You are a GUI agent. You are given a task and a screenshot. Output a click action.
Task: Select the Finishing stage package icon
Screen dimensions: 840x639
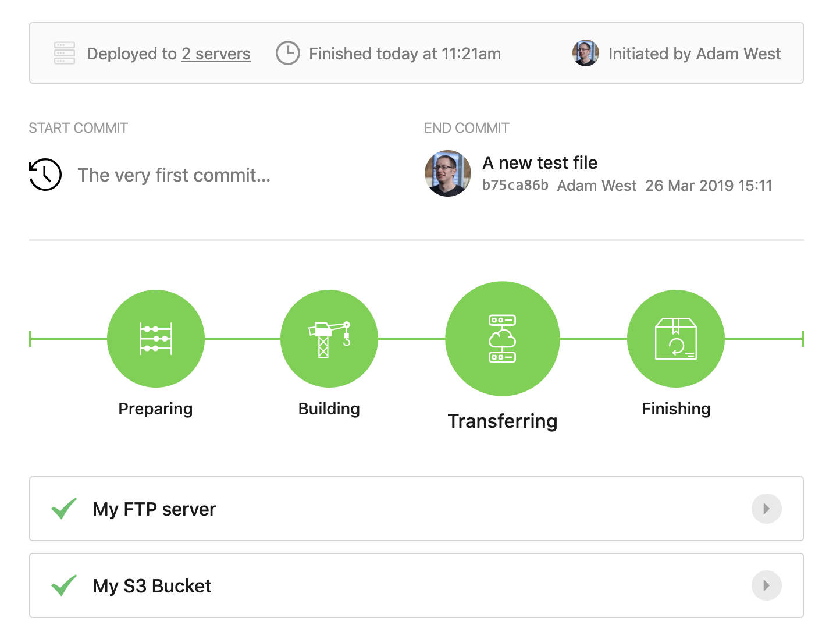click(x=675, y=339)
